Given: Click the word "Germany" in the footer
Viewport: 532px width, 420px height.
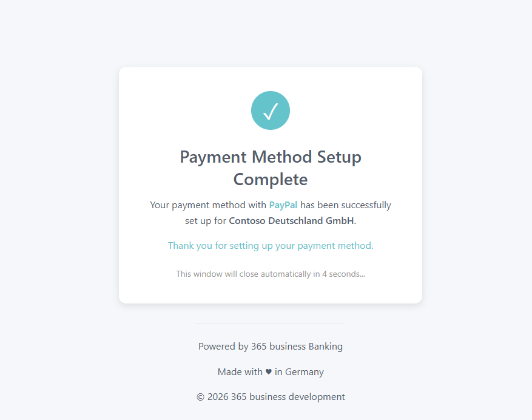Looking at the screenshot, I should coord(305,372).
